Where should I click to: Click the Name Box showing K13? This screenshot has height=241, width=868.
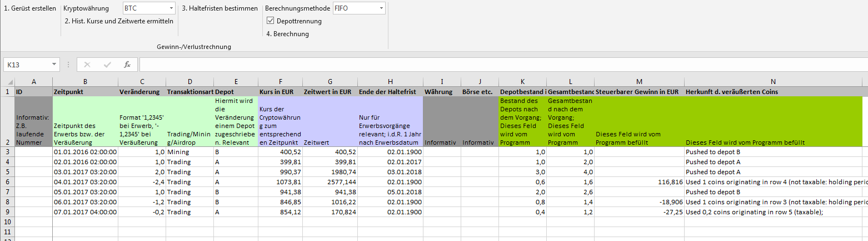click(27, 65)
